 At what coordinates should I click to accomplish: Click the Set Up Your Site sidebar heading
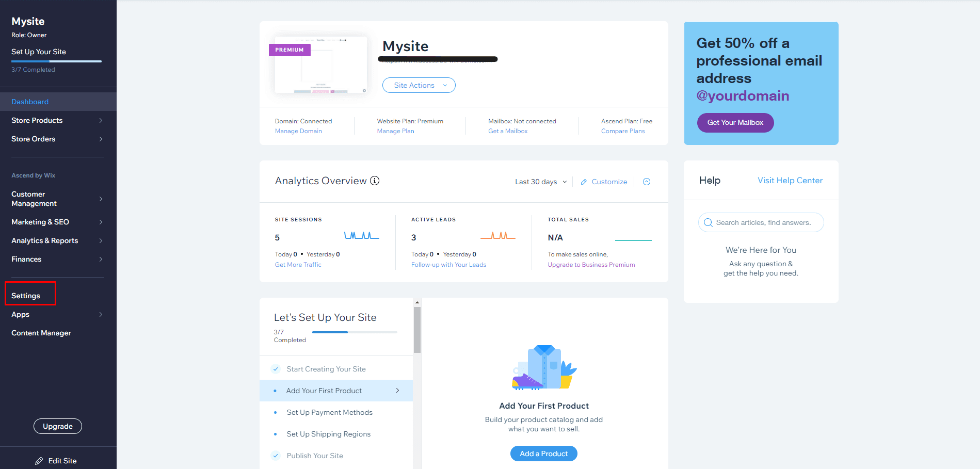coord(39,52)
